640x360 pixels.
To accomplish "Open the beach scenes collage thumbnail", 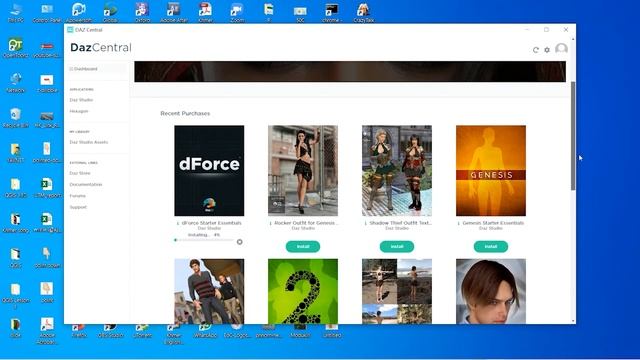I will pyautogui.click(x=397, y=291).
